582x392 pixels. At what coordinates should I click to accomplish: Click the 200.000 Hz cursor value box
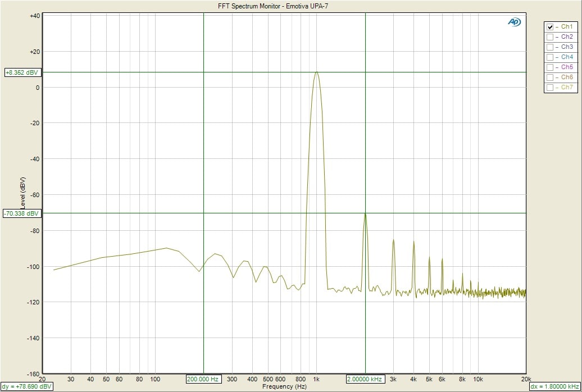click(x=204, y=379)
